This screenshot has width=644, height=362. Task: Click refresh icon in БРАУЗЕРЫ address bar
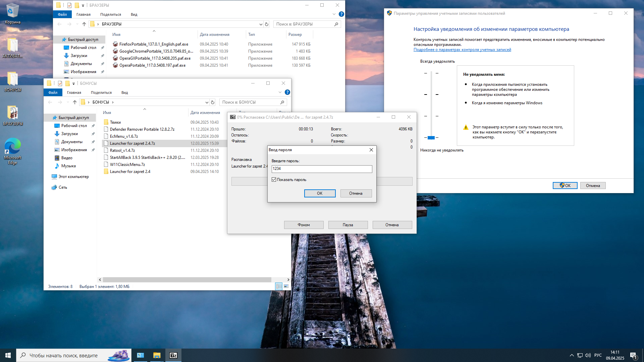[x=267, y=24]
